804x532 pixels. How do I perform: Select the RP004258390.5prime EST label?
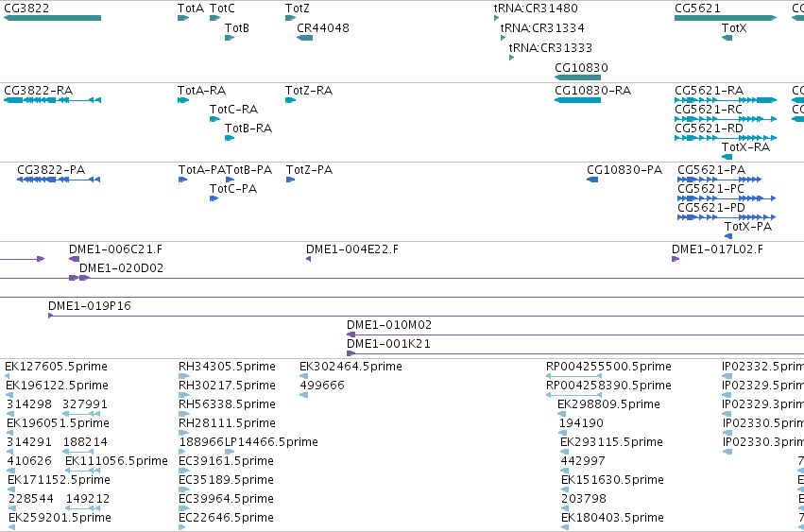609,386
